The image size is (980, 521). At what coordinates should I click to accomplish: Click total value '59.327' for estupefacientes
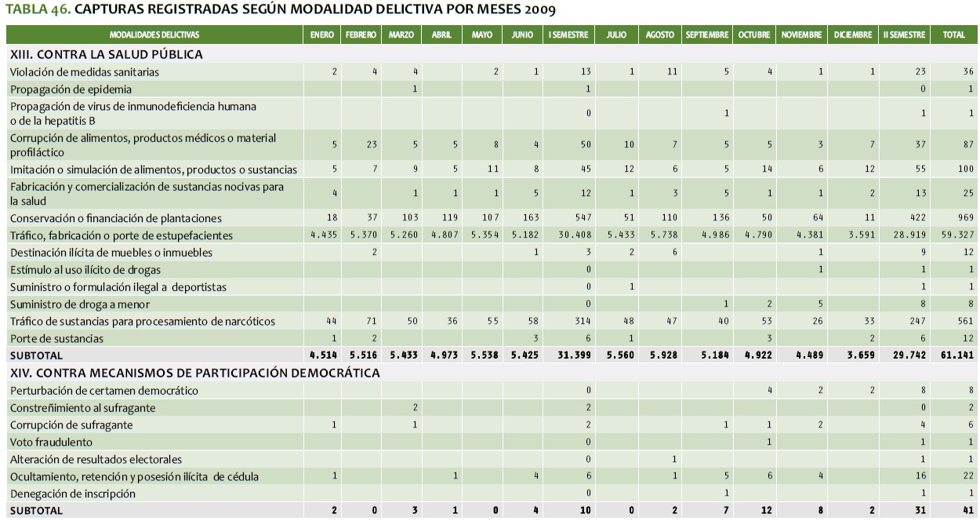click(958, 235)
